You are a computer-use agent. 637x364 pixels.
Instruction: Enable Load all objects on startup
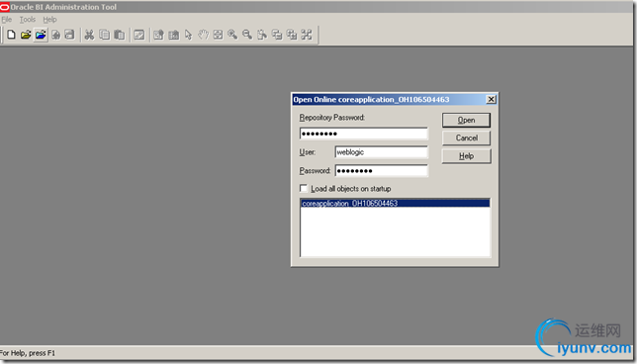coord(304,188)
